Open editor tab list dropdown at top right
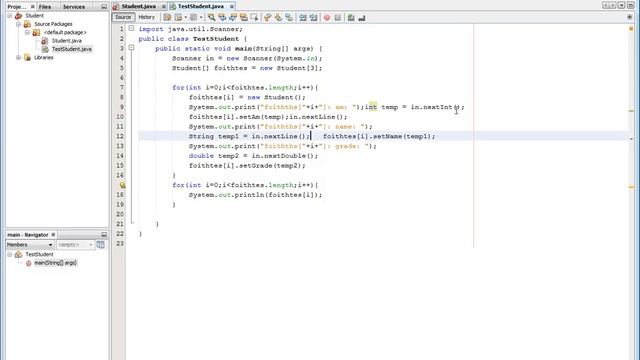This screenshot has width=640, height=360. (x=621, y=5)
